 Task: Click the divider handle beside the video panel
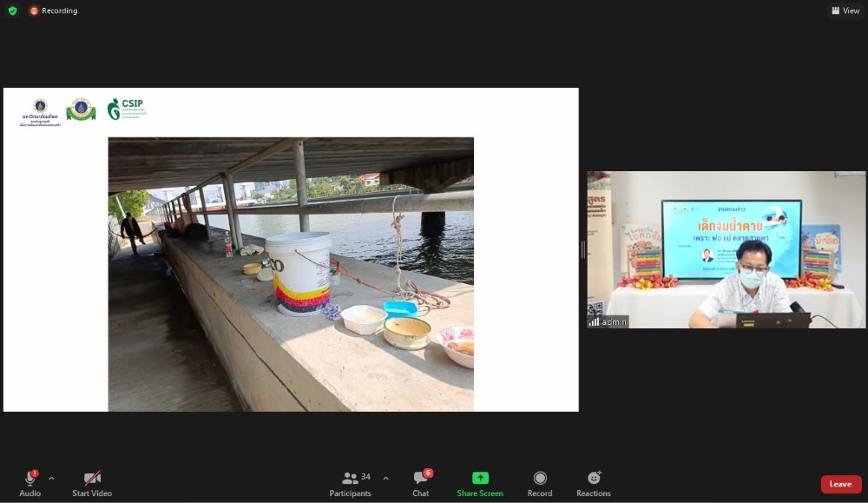(x=582, y=249)
